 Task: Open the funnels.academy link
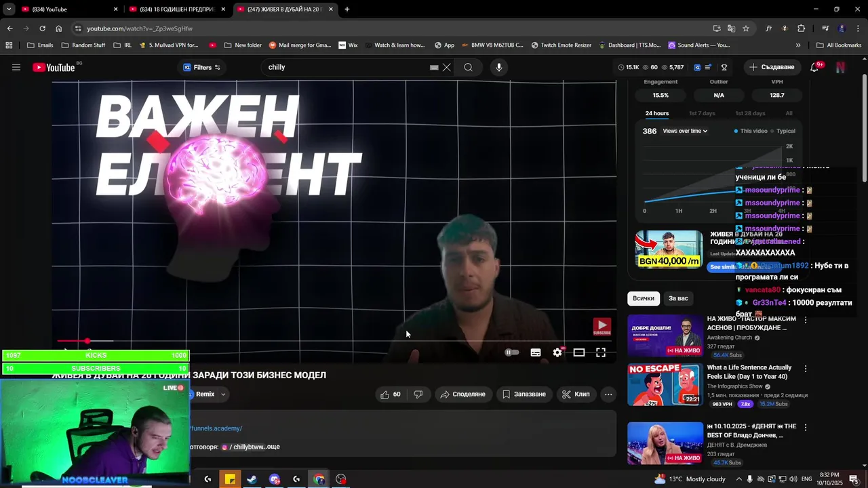pyautogui.click(x=216, y=428)
